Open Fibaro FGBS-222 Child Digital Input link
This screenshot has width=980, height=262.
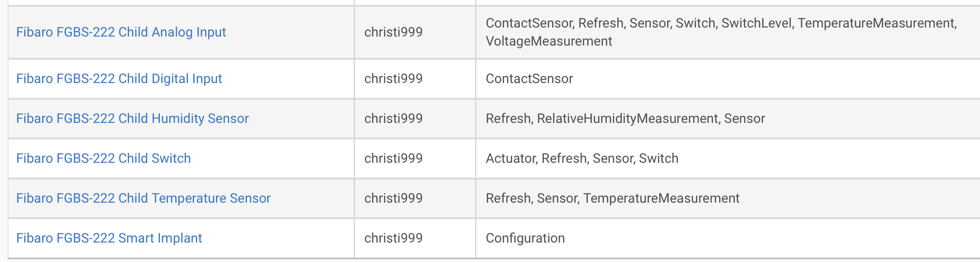tap(119, 79)
